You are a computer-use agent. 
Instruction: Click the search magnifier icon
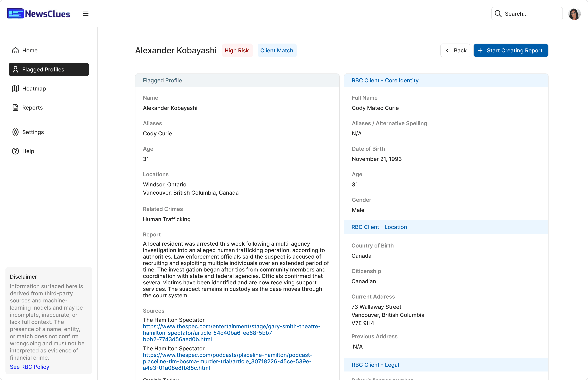click(498, 14)
